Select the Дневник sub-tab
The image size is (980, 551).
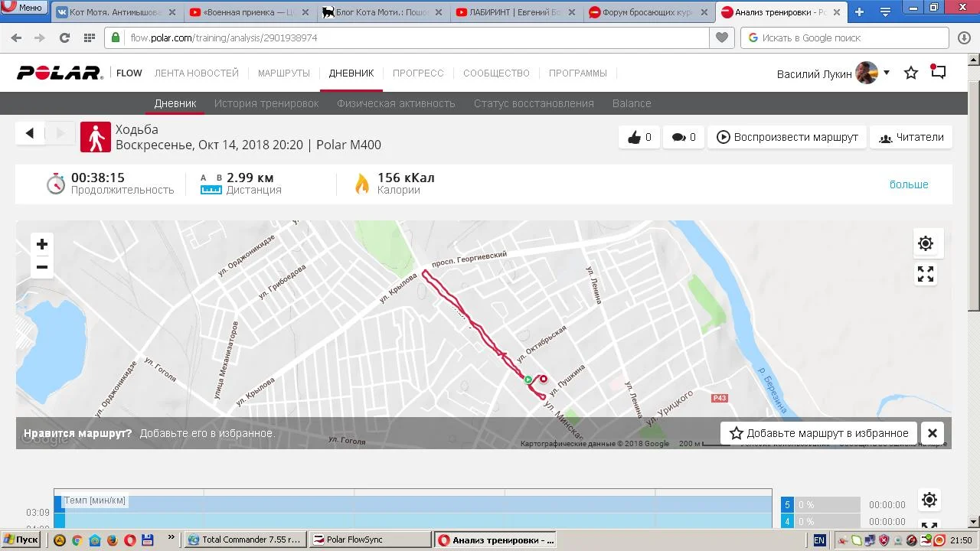175,103
